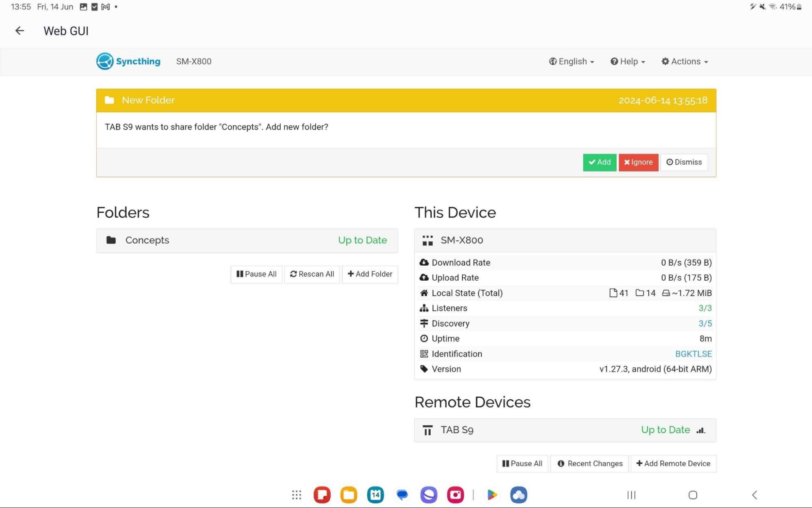Expand the TAB S9 remote device

(x=565, y=430)
